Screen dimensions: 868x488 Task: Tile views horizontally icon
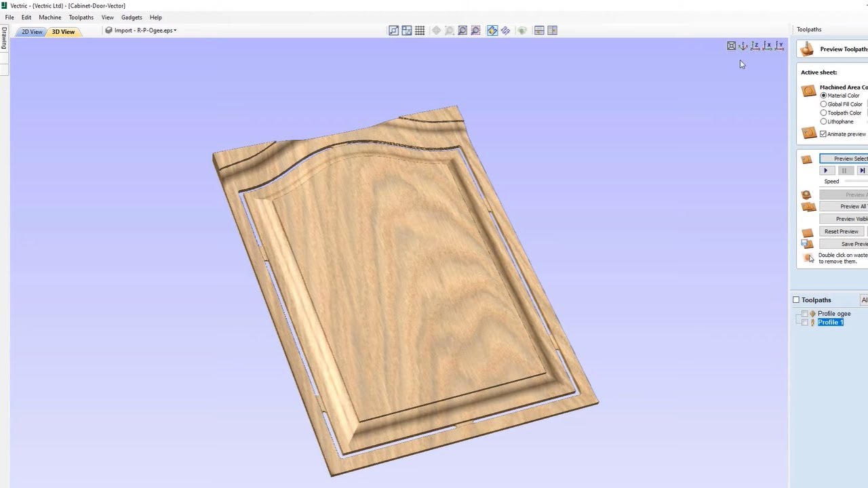(x=539, y=30)
